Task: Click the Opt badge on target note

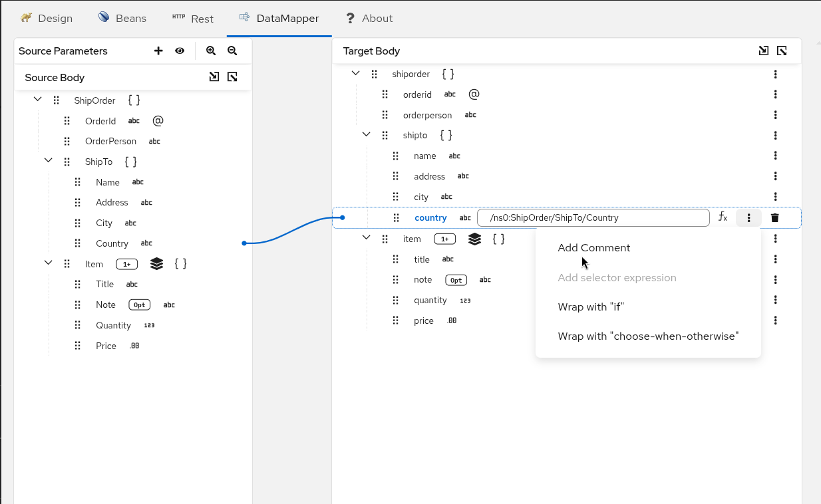Action: pyautogui.click(x=456, y=280)
